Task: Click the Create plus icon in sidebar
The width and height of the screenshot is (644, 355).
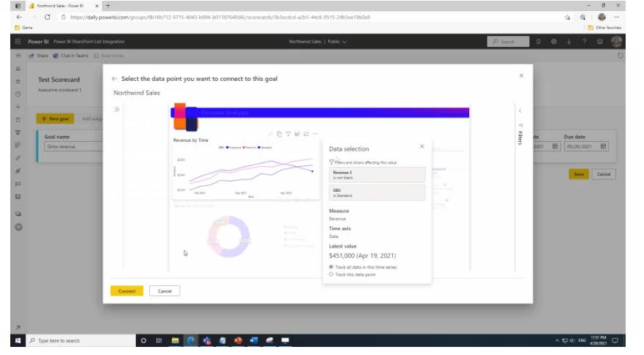Action: click(18, 107)
